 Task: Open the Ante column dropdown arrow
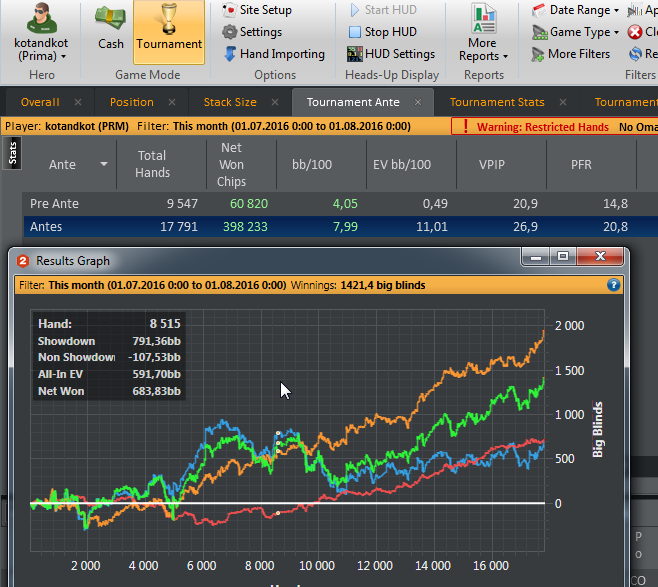[104, 164]
